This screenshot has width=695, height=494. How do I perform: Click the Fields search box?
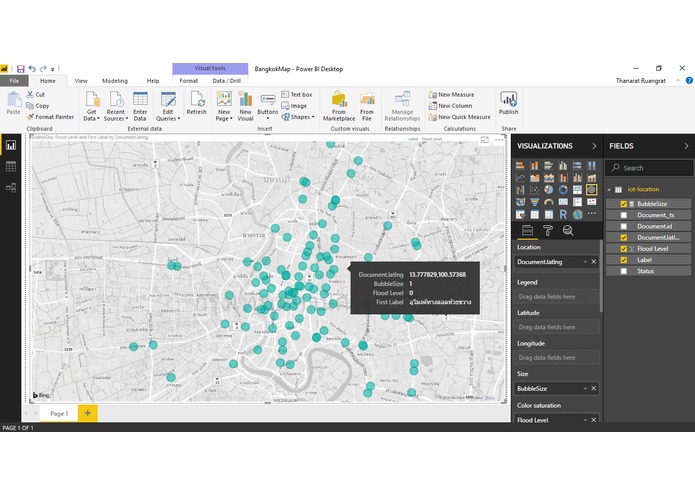click(649, 168)
